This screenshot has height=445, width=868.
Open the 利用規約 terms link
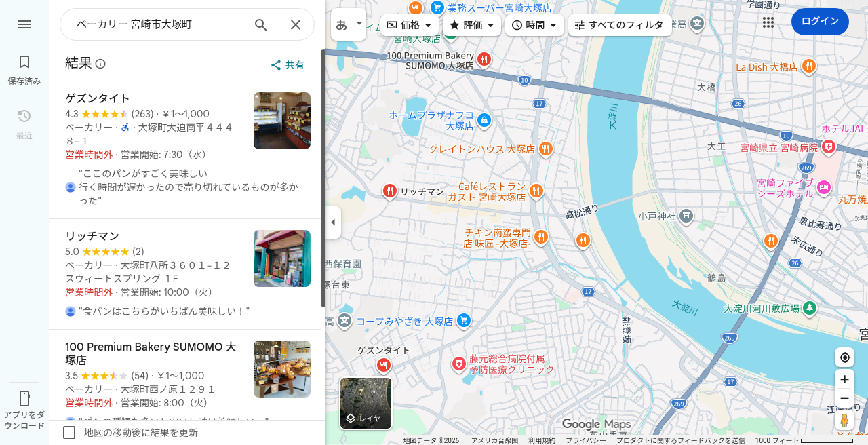(x=542, y=440)
